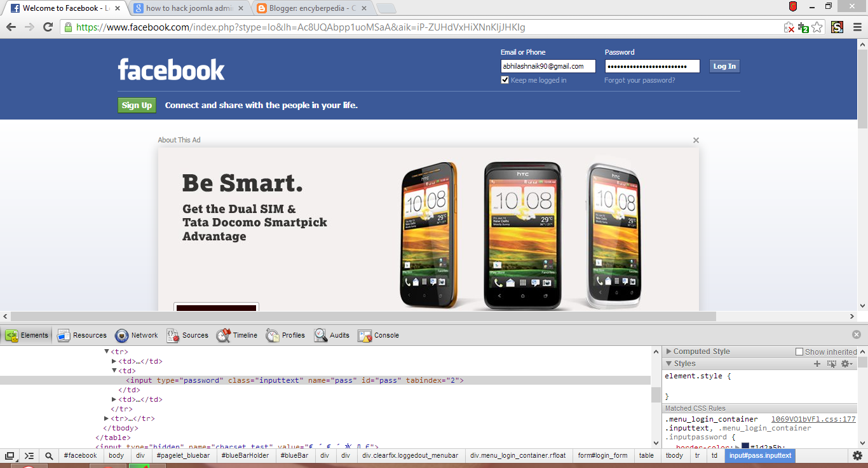Dock the DevTools panel into a separate window
Image resolution: width=868 pixels, height=468 pixels.
tap(10, 456)
